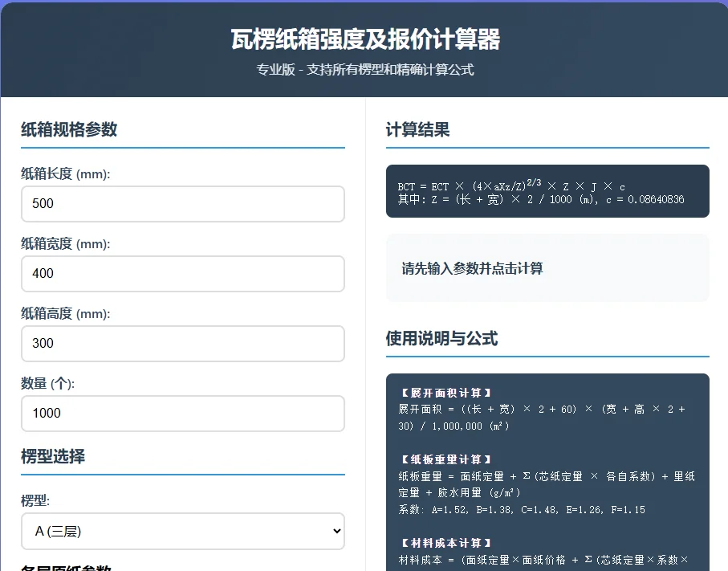Click the 【展开面积计算】 heading
This screenshot has width=728, height=571.
coord(445,393)
